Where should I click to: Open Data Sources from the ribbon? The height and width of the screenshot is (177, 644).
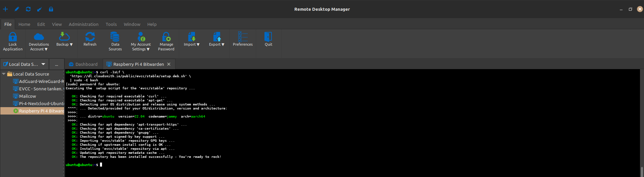click(115, 37)
